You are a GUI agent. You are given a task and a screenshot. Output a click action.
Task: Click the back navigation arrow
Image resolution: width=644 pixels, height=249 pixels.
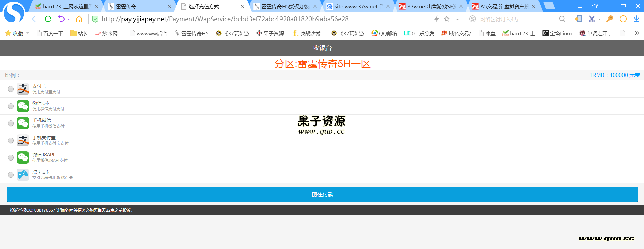tap(35, 19)
